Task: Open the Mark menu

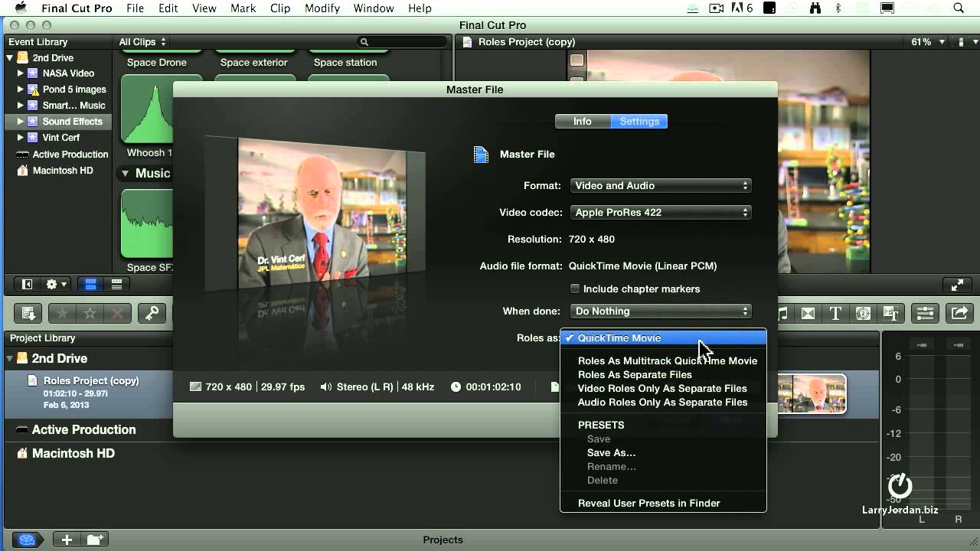Action: point(243,8)
